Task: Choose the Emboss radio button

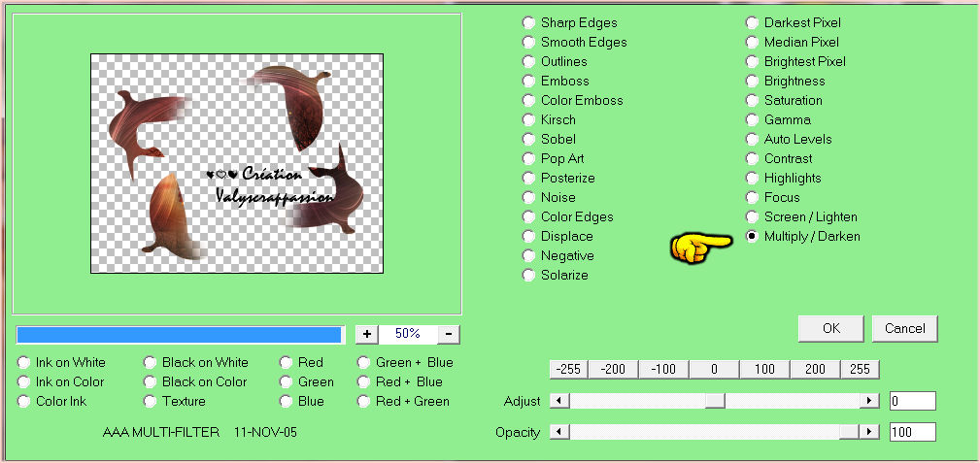Action: click(529, 81)
